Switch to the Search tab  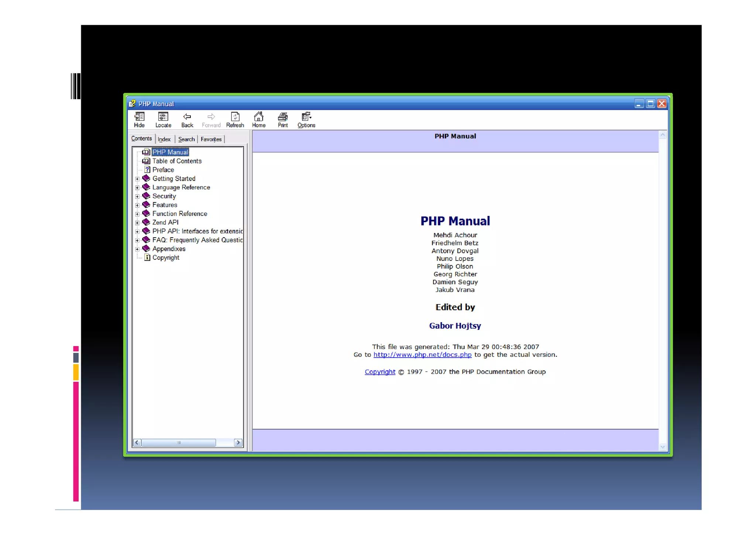186,139
